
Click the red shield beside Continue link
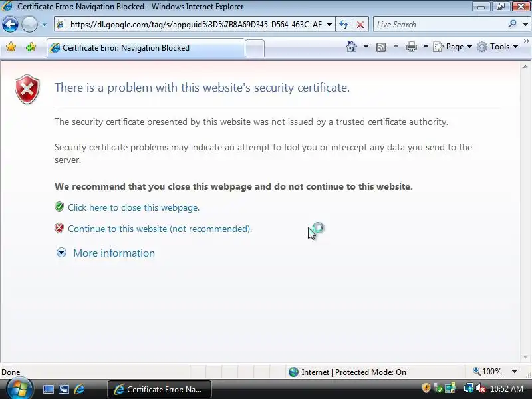click(59, 228)
